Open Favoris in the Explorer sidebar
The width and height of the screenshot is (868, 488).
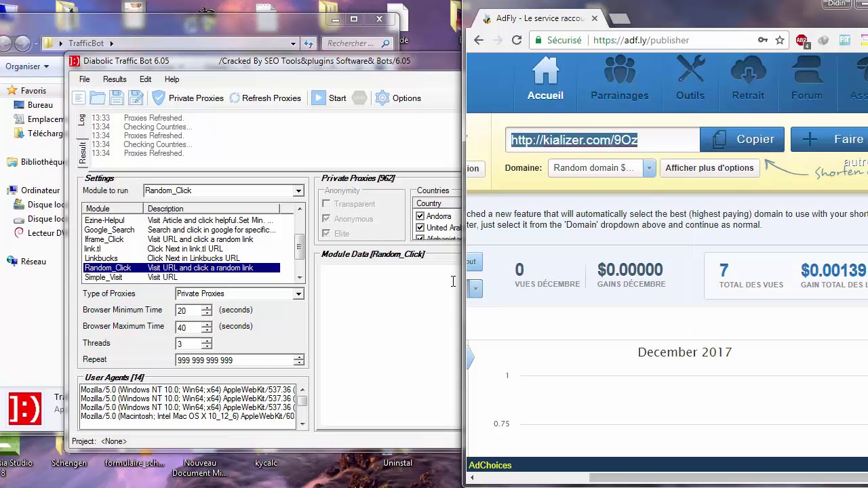click(33, 91)
